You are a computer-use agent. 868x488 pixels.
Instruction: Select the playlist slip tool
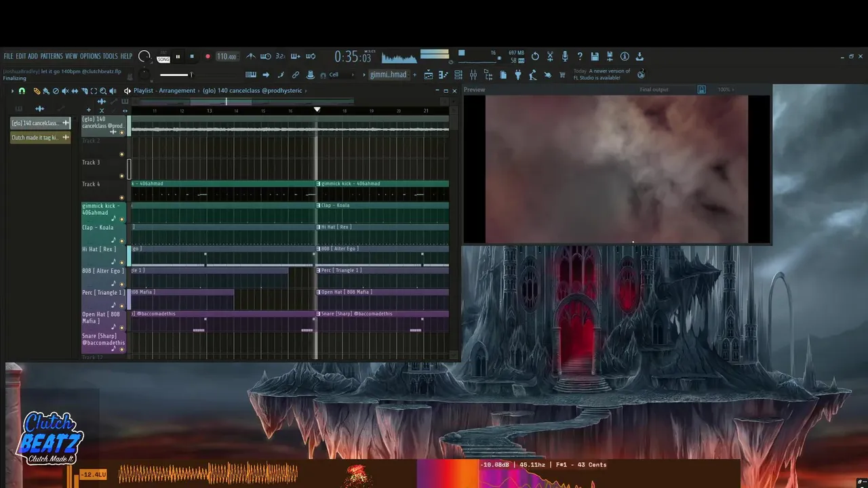pyautogui.click(x=75, y=91)
